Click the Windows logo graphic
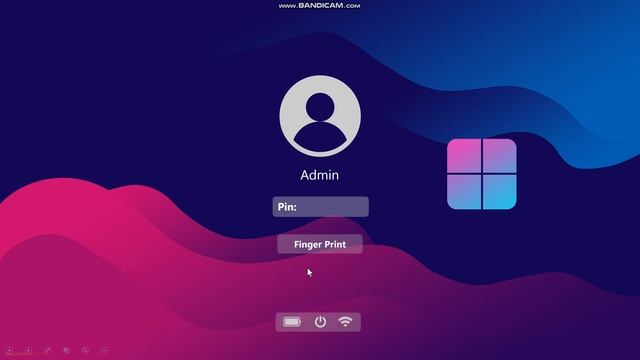The width and height of the screenshot is (640, 360). [x=482, y=174]
